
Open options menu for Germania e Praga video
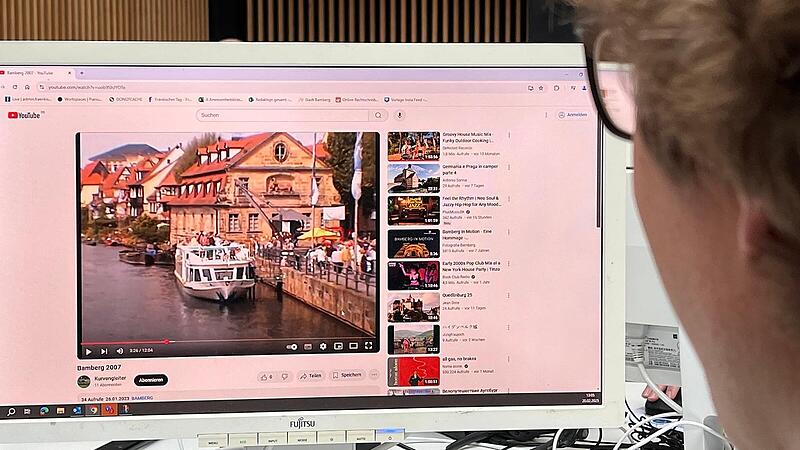tap(509, 167)
